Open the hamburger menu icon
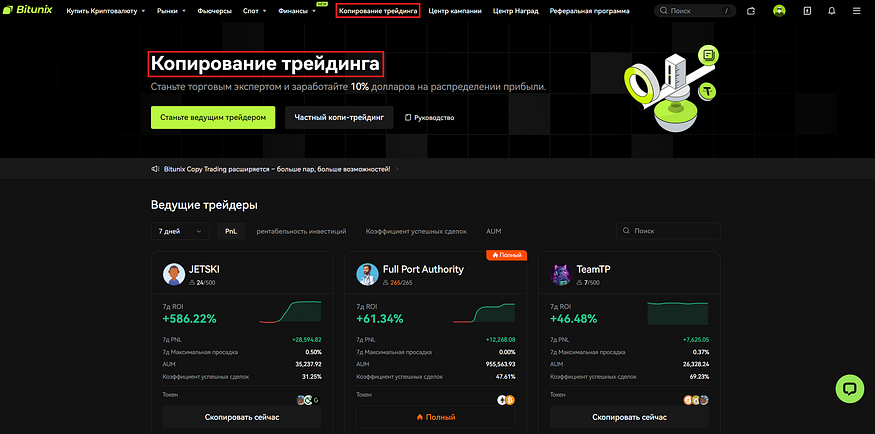875x434 pixels. click(856, 11)
